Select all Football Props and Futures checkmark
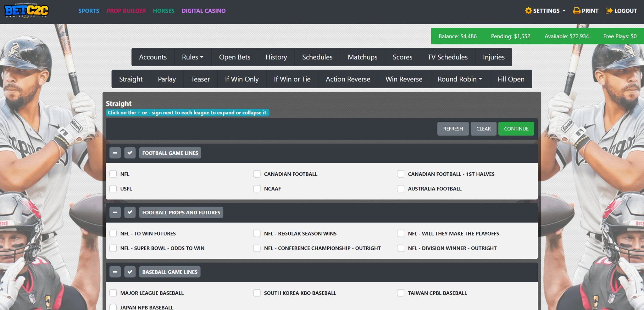Screen dimensions: 644x310 coord(130,213)
